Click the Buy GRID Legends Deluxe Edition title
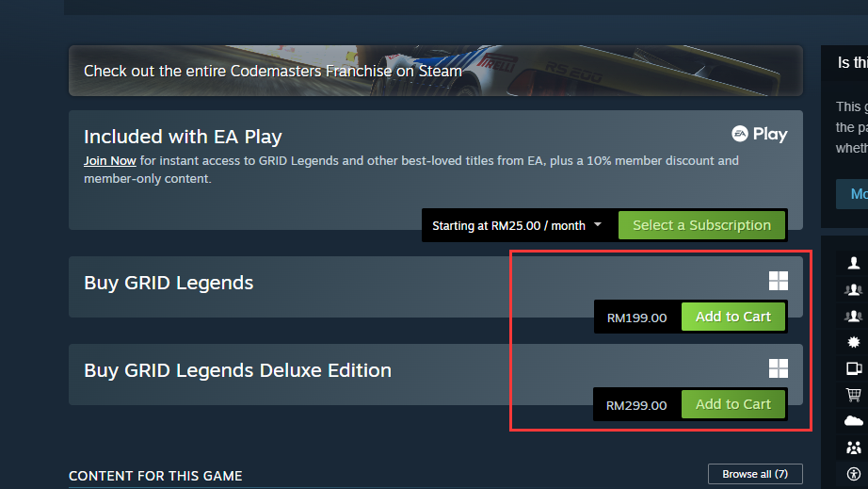Image resolution: width=868 pixels, height=489 pixels. pos(237,370)
